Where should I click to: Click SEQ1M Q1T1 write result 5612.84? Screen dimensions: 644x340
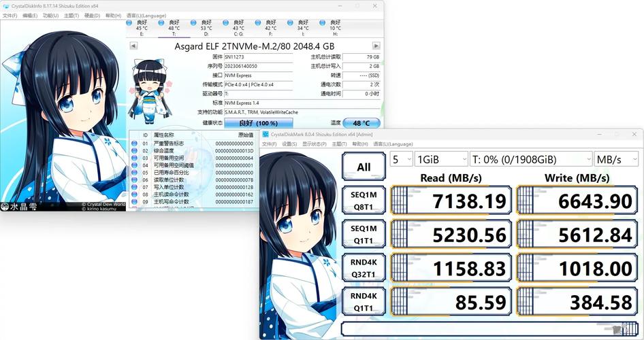coord(577,234)
